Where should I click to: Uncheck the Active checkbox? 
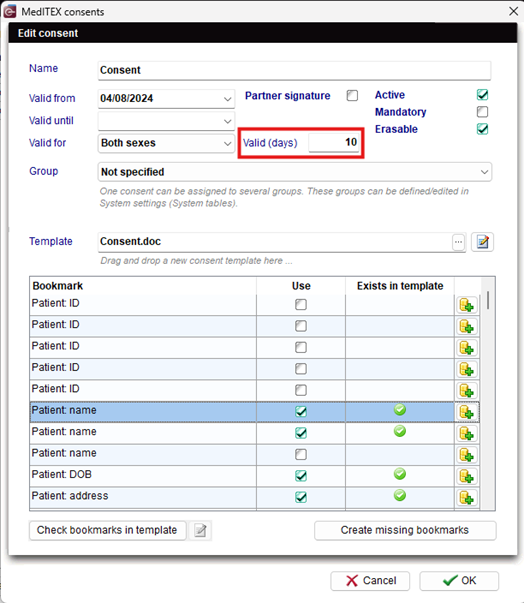click(482, 95)
